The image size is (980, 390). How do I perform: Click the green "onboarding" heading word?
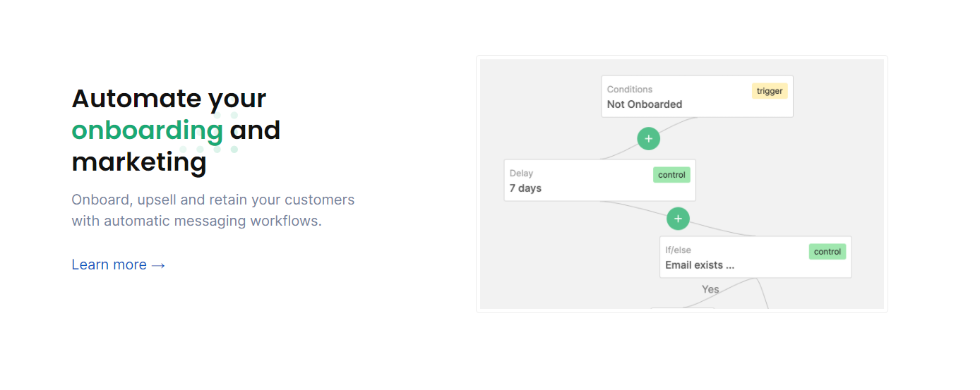[148, 130]
